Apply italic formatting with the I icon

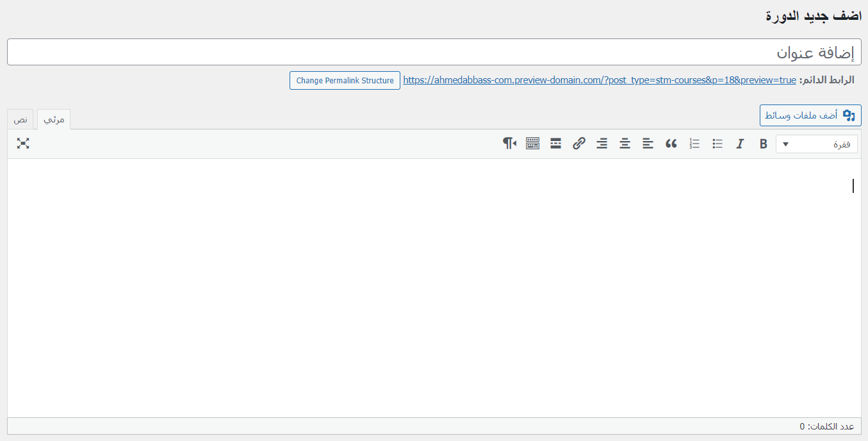740,144
